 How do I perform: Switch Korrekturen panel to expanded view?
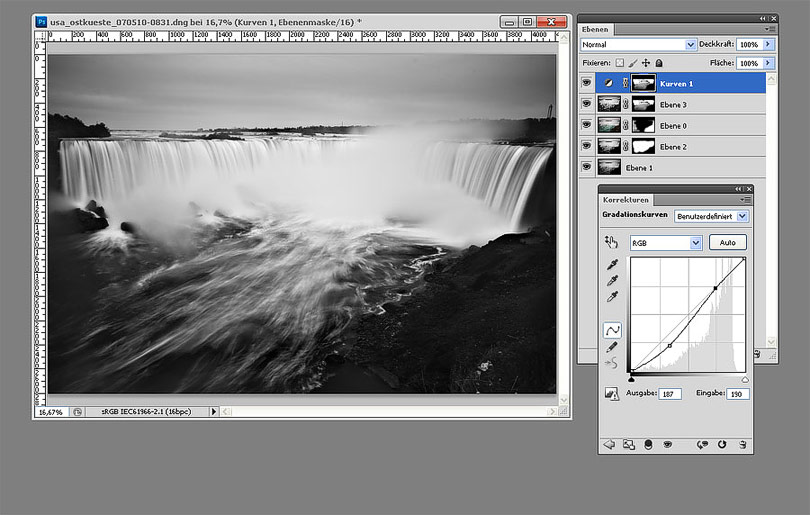coord(629,445)
